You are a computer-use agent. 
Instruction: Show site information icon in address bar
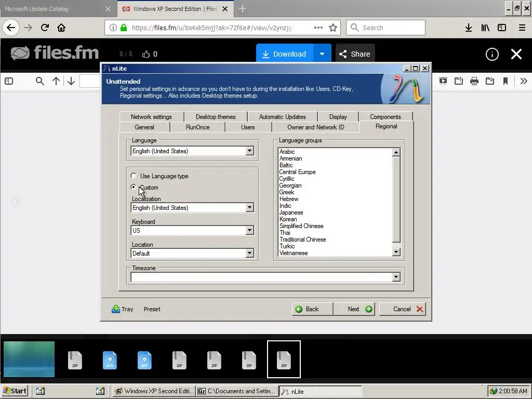coord(113,28)
